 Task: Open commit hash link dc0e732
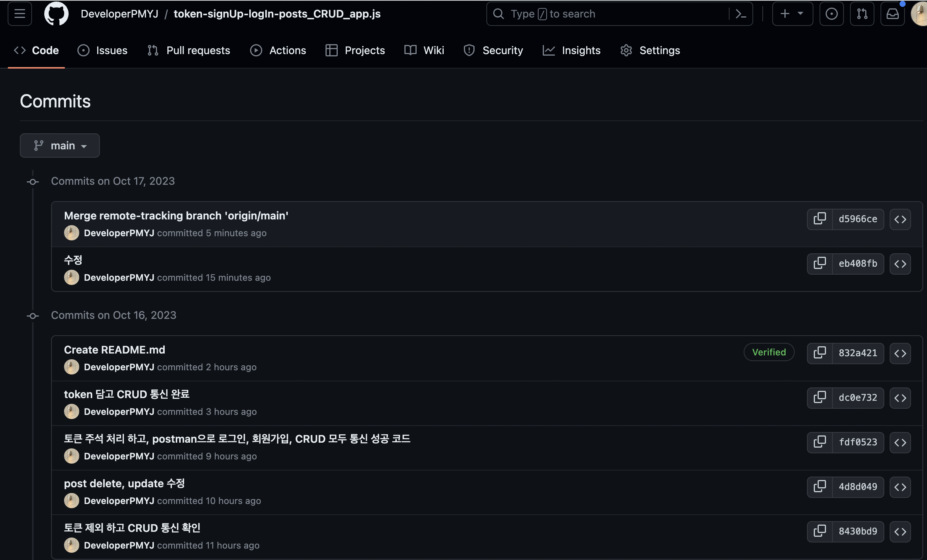858,398
